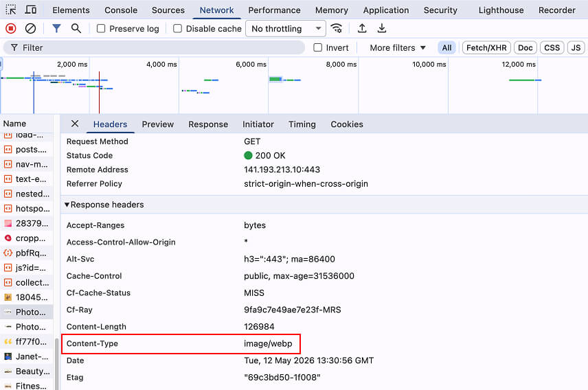Screen dimensions: 588x390
Task: Toggle the filter funnel icon
Action: (x=56, y=29)
